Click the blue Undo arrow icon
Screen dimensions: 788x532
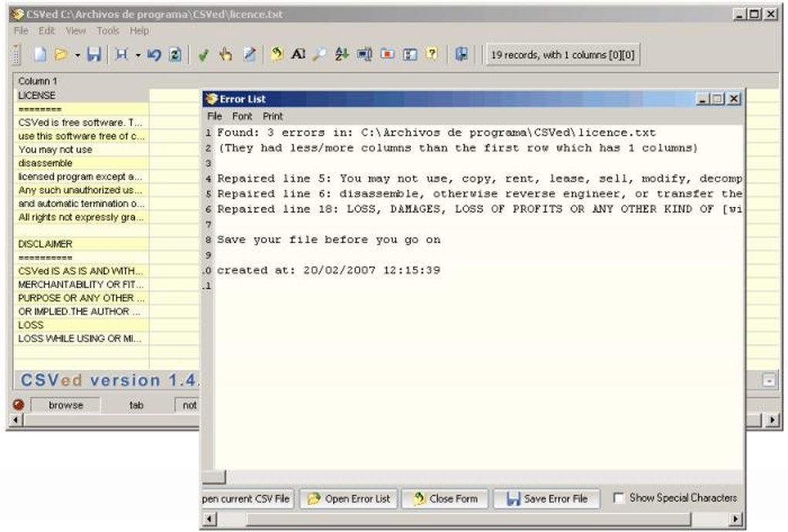[x=155, y=54]
